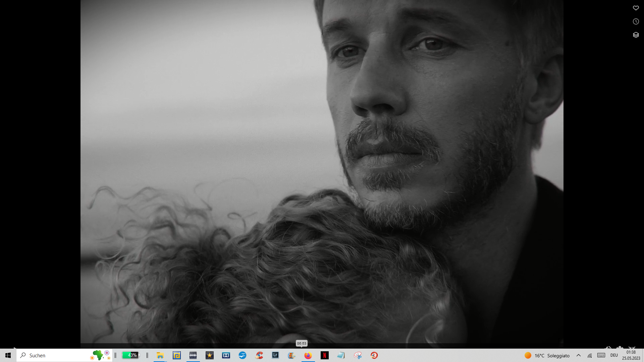Viewport: 644px width, 362px height.
Task: Open File Explorer in taskbar
Action: [x=160, y=355]
